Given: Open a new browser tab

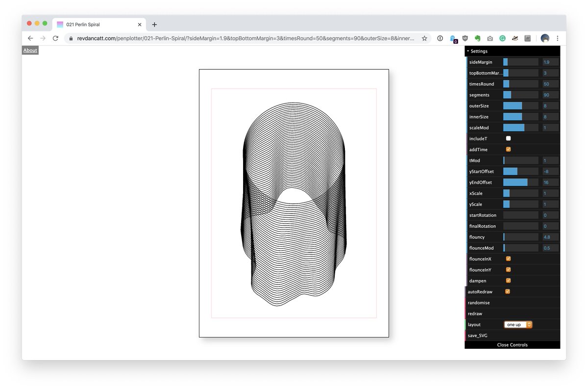Looking at the screenshot, I should [x=154, y=25].
